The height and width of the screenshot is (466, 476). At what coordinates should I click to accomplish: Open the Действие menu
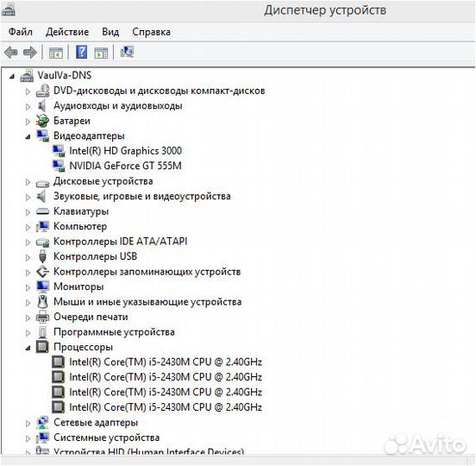(67, 32)
